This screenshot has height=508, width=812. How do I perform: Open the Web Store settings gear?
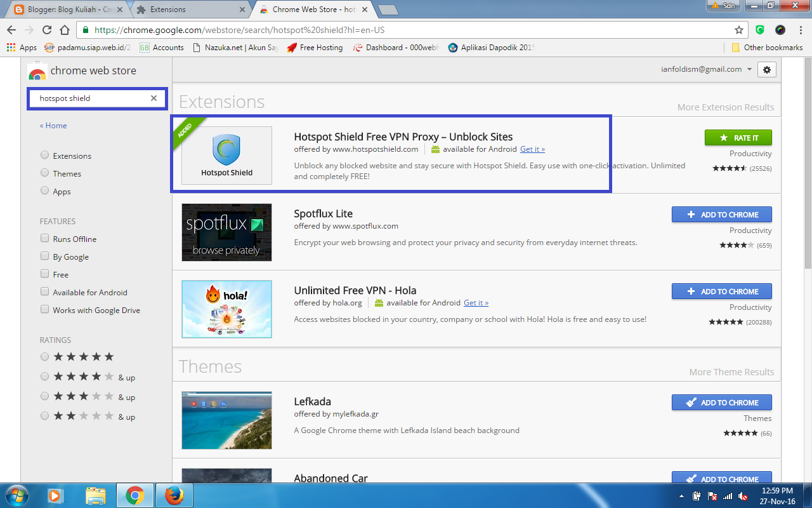click(767, 70)
